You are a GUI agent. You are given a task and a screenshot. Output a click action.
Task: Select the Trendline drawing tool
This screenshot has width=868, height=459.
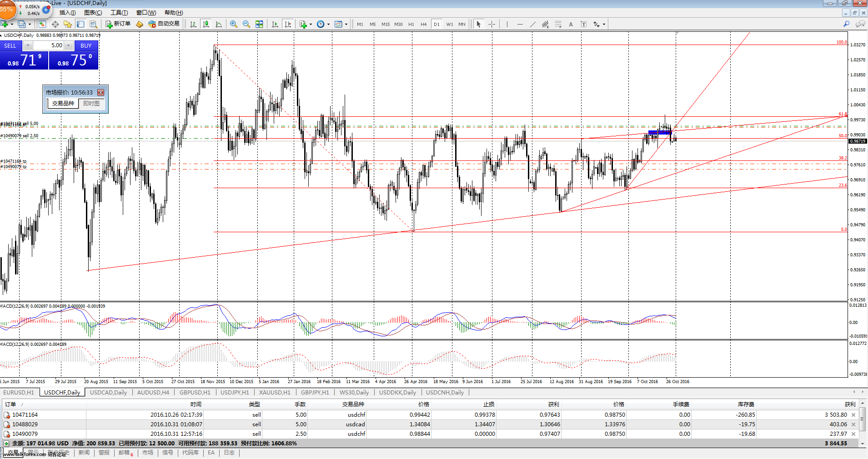click(x=532, y=24)
